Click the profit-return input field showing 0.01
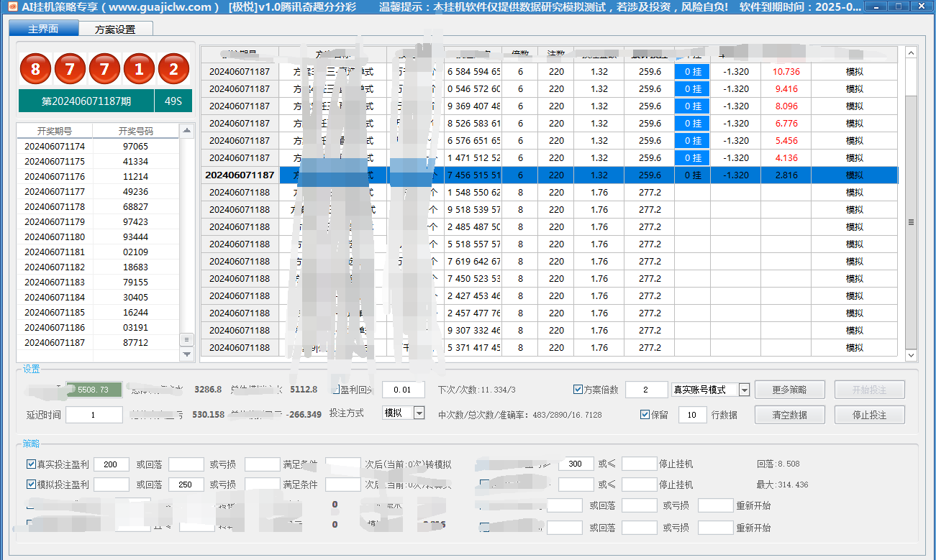Image resolution: width=936 pixels, height=560 pixels. point(403,390)
